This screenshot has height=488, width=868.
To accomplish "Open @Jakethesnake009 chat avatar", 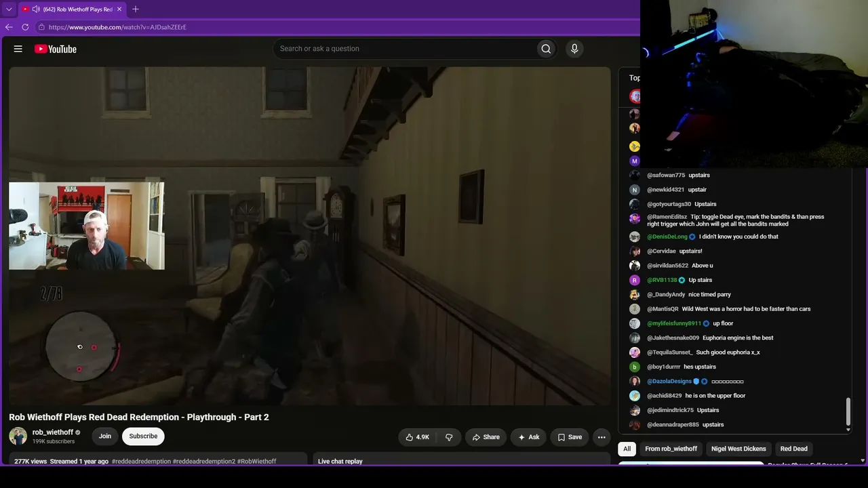I will [635, 338].
